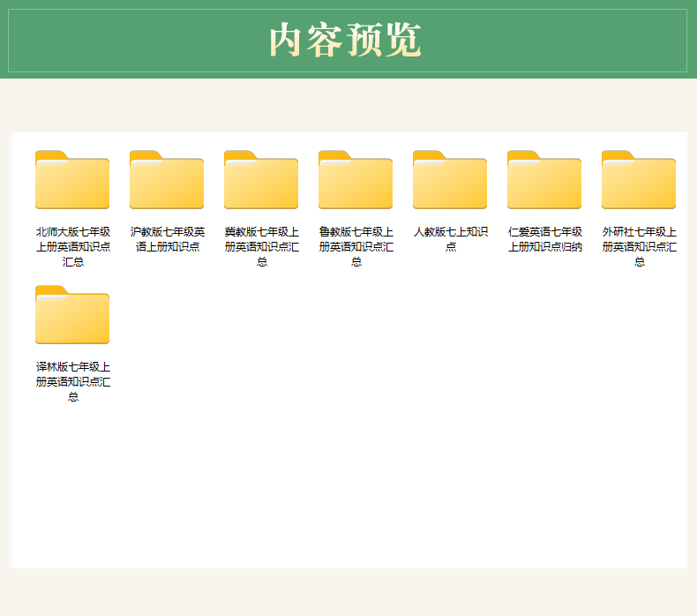The width and height of the screenshot is (697, 616).
Task: Select the label text 北师大版七年级上册英语知识点汇总
Action: click(x=73, y=247)
